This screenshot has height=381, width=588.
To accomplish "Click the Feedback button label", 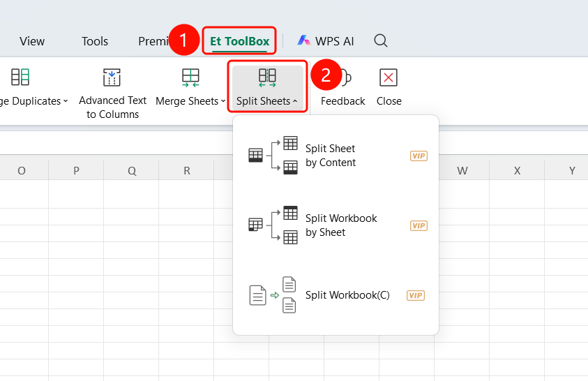I will 342,101.
